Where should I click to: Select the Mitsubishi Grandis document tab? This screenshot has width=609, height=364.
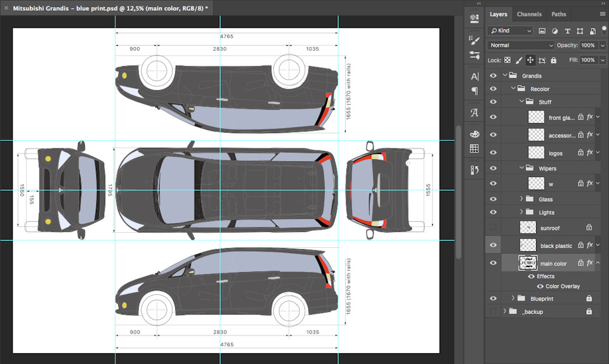click(110, 8)
